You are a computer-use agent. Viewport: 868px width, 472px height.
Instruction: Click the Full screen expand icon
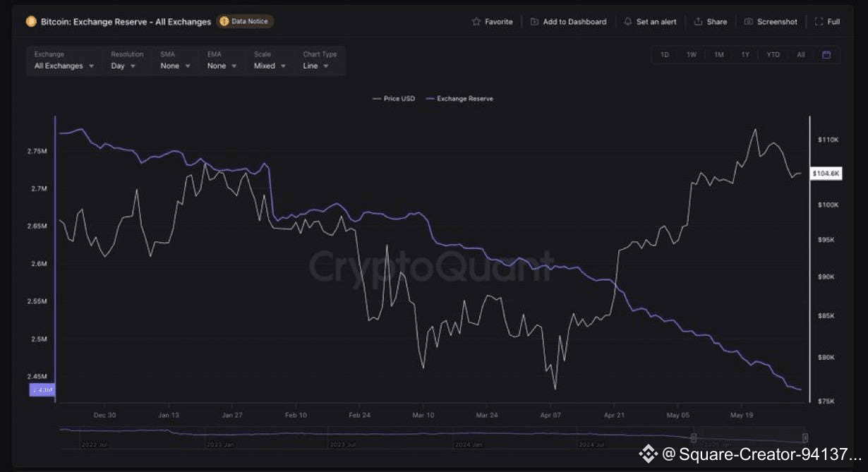tap(819, 22)
